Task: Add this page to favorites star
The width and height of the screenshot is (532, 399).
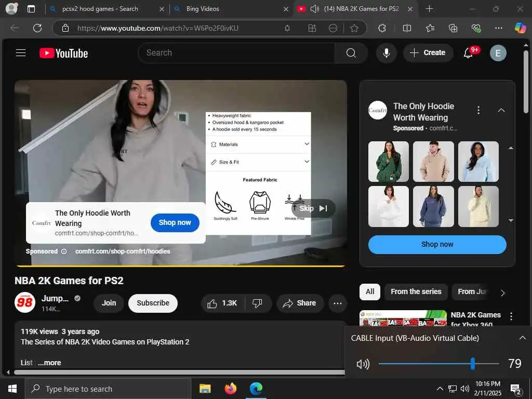Action: 354,28
